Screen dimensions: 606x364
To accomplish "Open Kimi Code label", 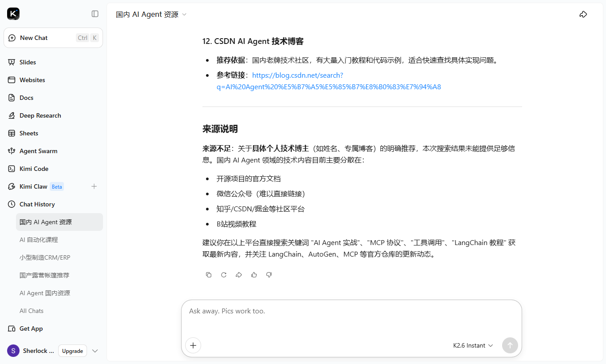I will click(34, 169).
